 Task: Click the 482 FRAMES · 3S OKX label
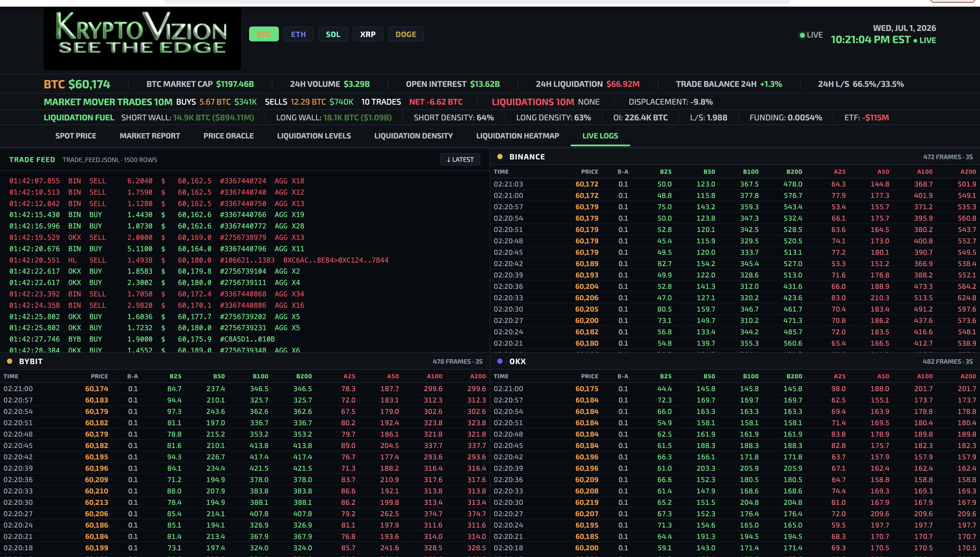pos(947,361)
